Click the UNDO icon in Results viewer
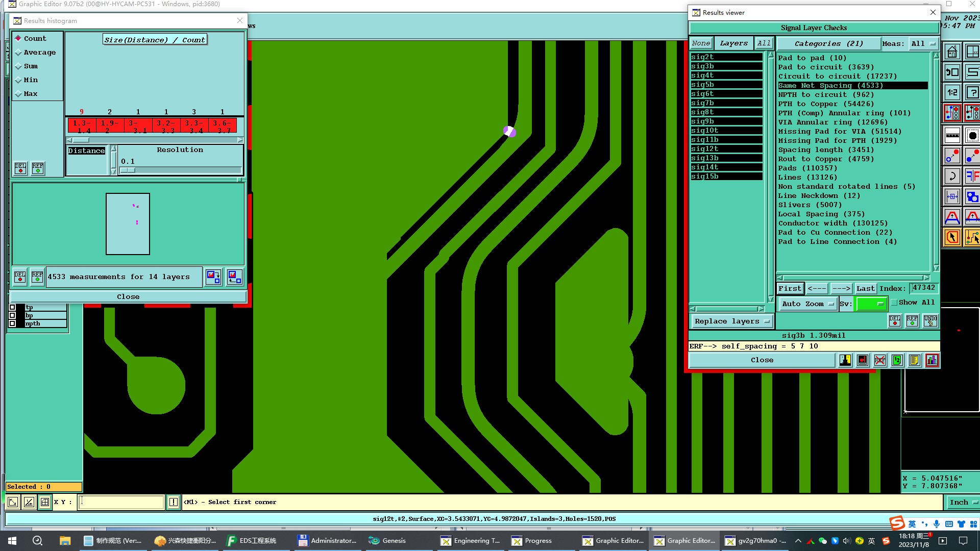 point(930,320)
